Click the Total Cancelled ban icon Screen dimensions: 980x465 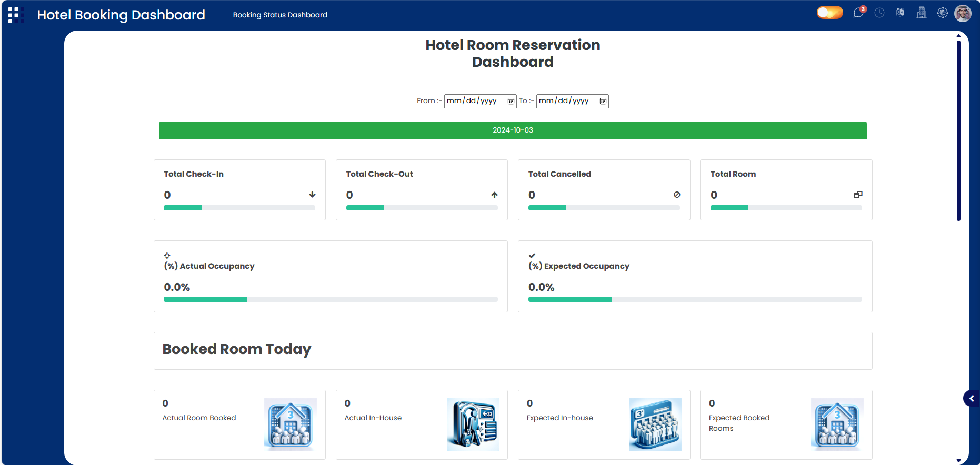[677, 195]
